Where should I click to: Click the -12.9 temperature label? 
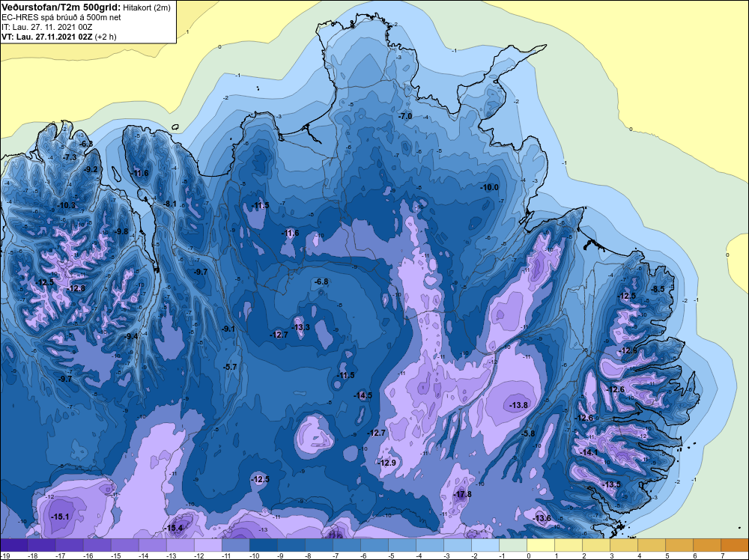[x=387, y=463]
